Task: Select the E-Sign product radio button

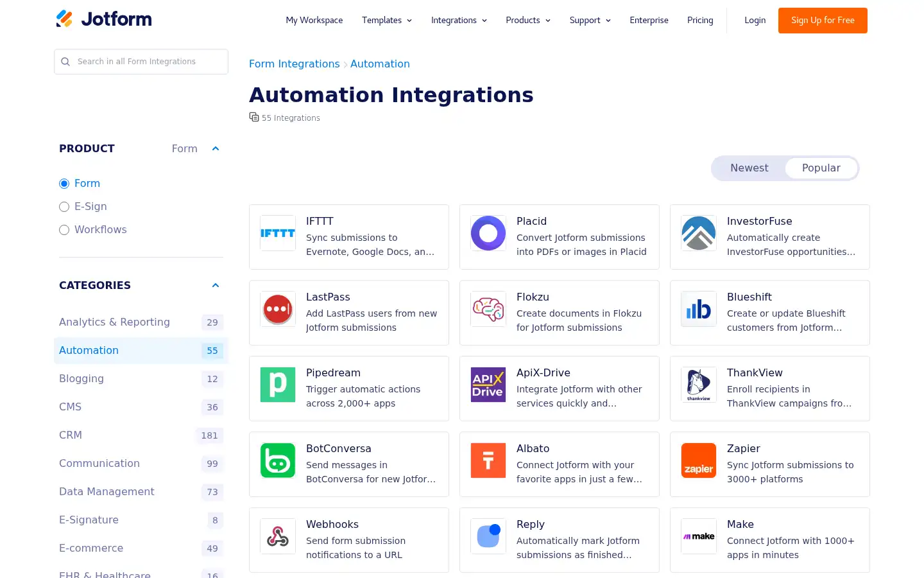Action: [x=64, y=207]
